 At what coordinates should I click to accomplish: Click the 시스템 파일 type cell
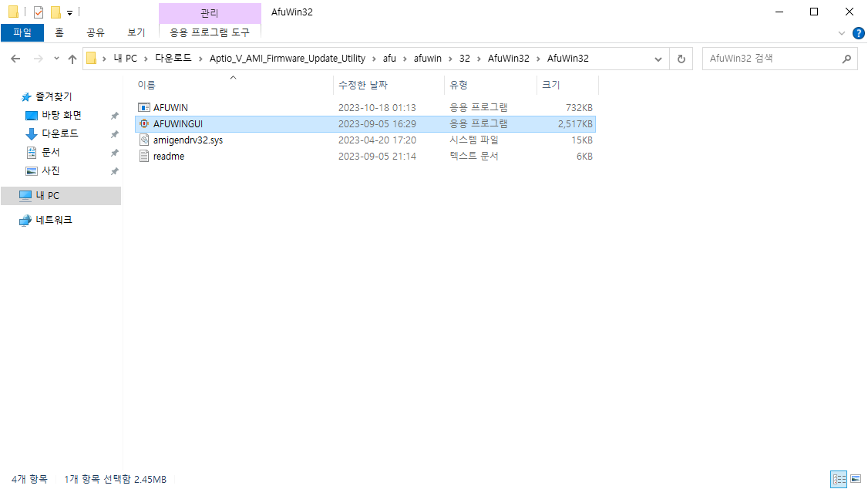tap(474, 140)
